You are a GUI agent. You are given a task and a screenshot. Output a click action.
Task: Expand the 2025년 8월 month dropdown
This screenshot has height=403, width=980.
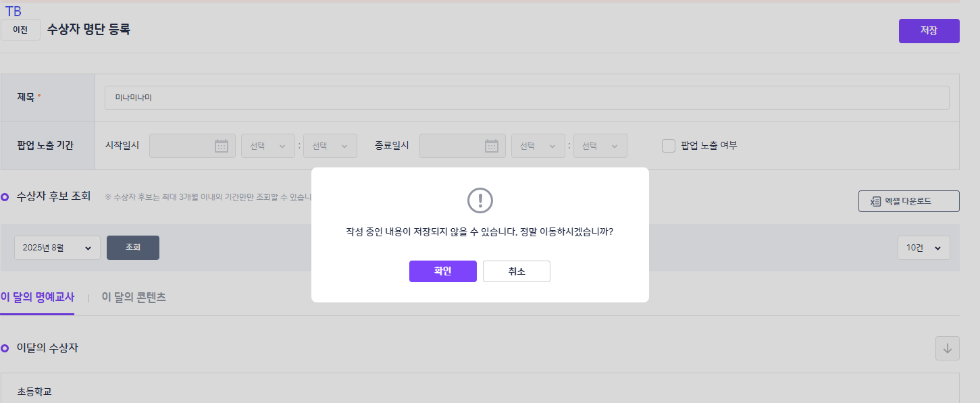tap(57, 248)
